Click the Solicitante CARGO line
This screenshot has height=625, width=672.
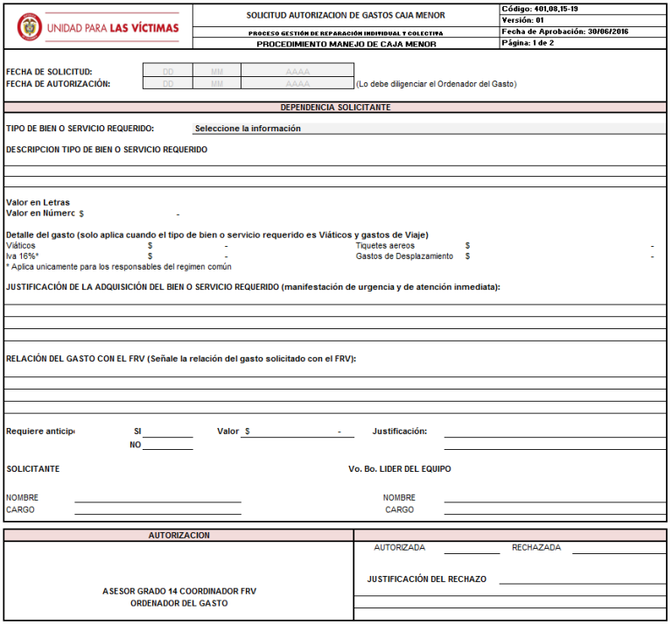point(157,509)
